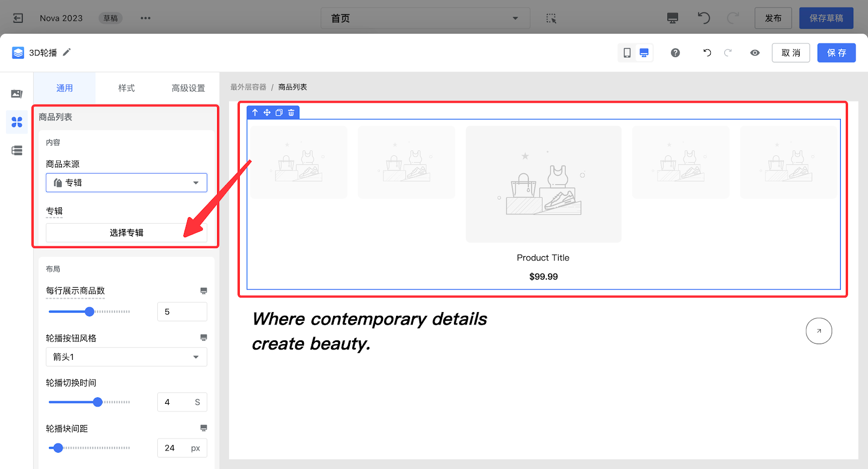The image size is (868, 469).
Task: Click the 每行展示商品数 slider handle
Action: point(90,312)
